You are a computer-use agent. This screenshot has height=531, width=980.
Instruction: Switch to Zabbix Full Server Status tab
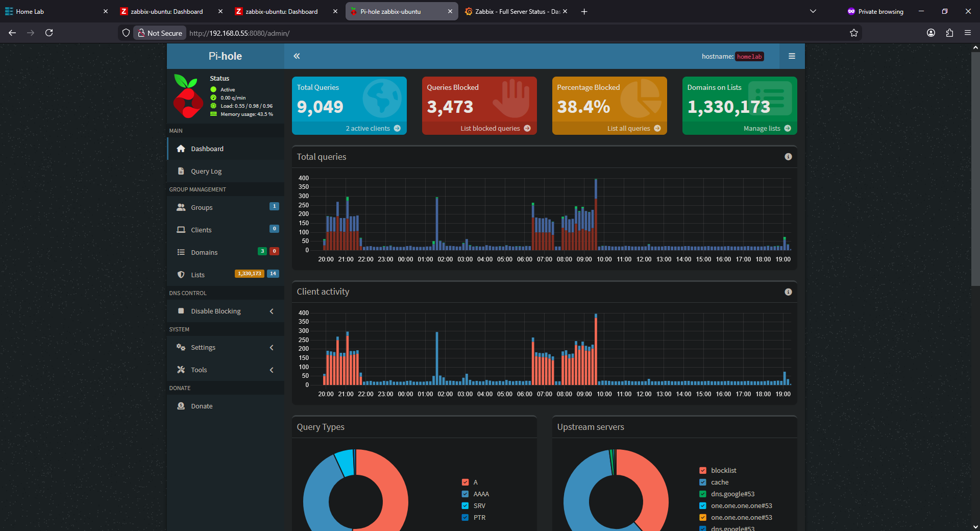click(x=517, y=11)
